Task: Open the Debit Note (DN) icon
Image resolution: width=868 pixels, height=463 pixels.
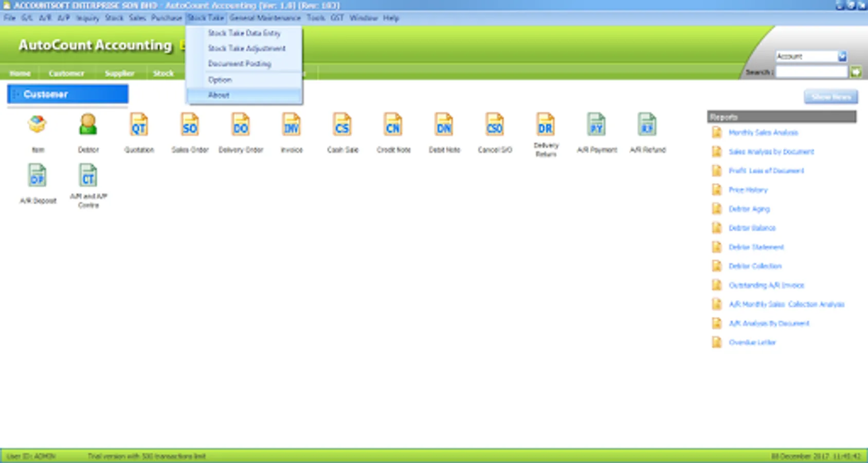Action: [444, 124]
